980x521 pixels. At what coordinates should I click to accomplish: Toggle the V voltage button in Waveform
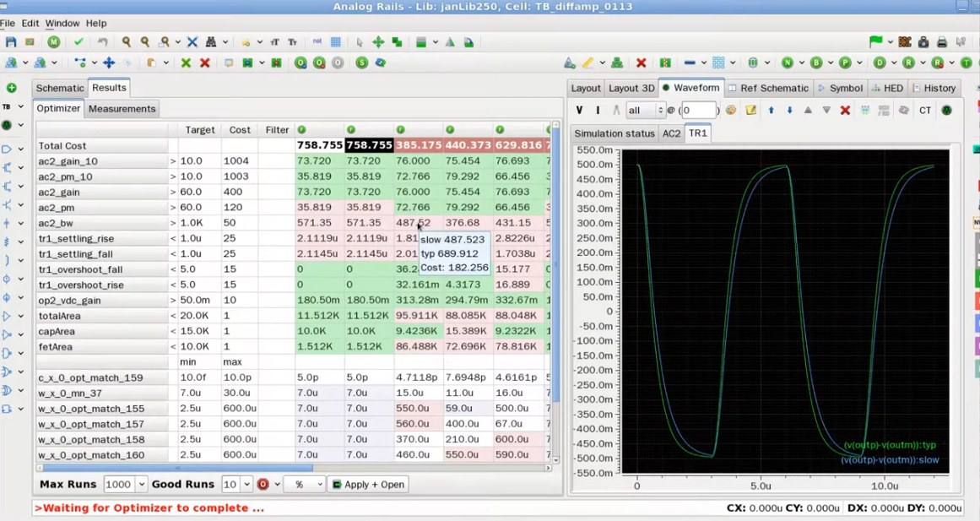[x=579, y=111]
